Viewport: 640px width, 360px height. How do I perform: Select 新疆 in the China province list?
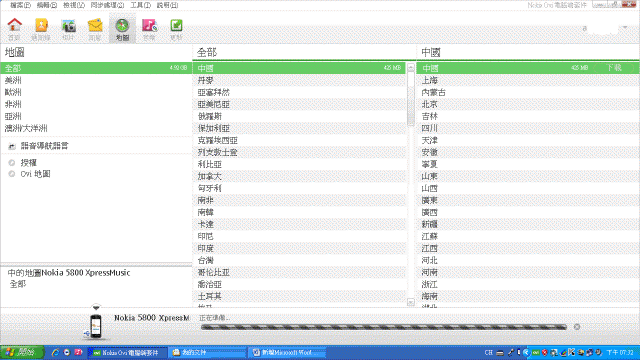click(528, 224)
